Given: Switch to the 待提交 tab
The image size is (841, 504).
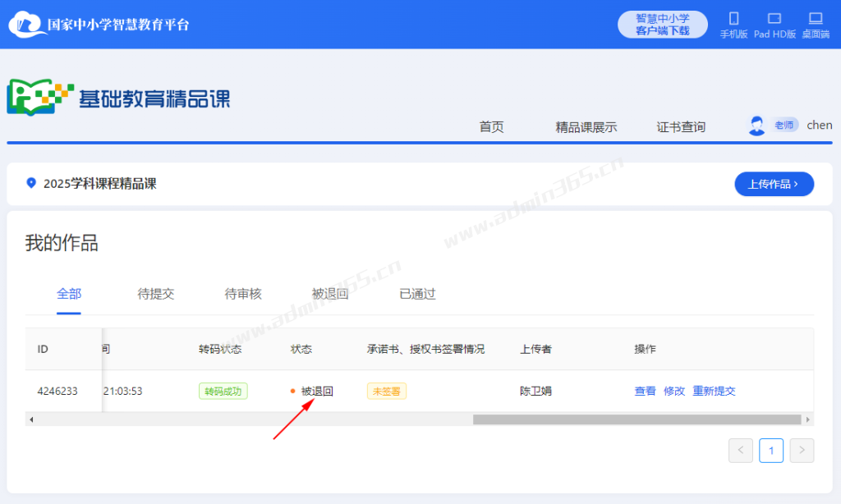Looking at the screenshot, I should coord(156,294).
